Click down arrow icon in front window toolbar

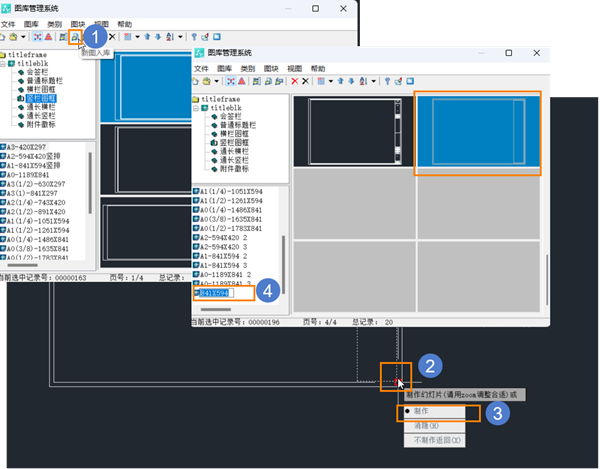[x=351, y=81]
